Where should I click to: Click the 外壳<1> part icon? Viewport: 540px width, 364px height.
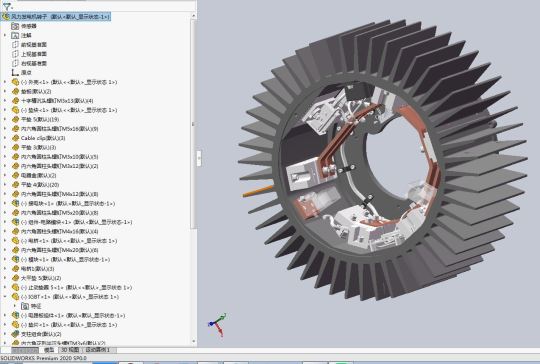click(x=15, y=82)
